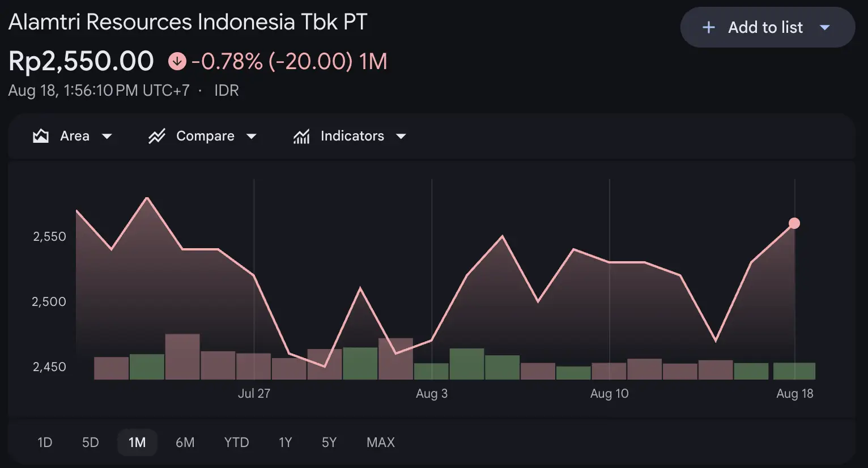The width and height of the screenshot is (868, 468).
Task: Select the 5D time range
Action: (91, 443)
